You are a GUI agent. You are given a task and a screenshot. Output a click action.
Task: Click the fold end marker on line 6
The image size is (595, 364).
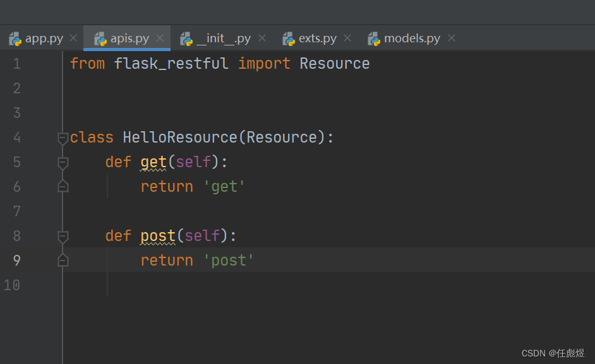tap(63, 186)
